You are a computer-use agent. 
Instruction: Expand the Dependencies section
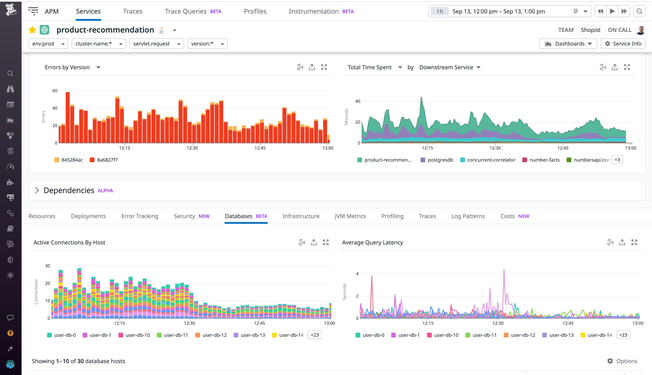point(37,190)
